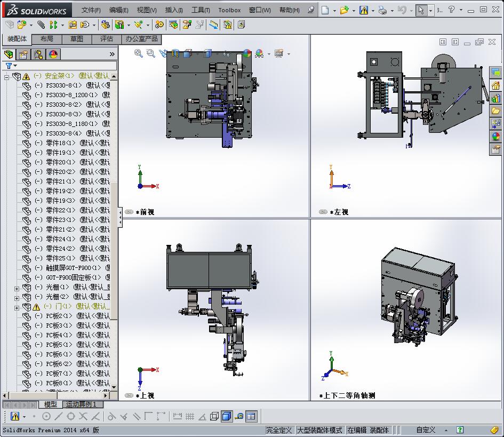Open the FeatureManager design tree tab
504x437 pixels.
click(x=9, y=54)
